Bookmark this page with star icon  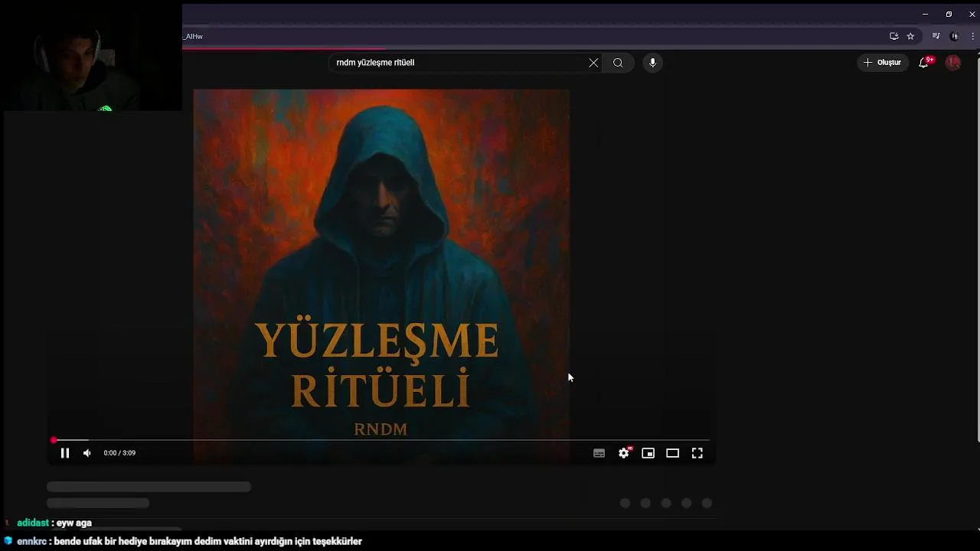tap(910, 36)
